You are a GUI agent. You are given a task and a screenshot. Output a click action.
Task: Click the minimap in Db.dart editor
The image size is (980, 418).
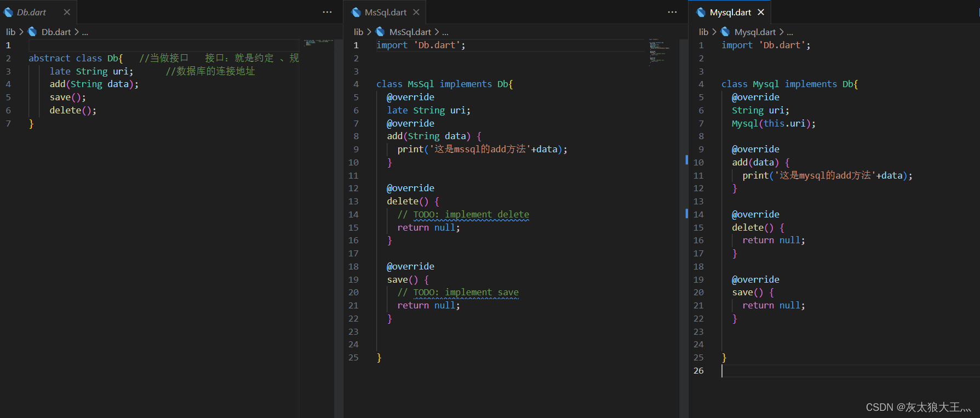[x=319, y=42]
